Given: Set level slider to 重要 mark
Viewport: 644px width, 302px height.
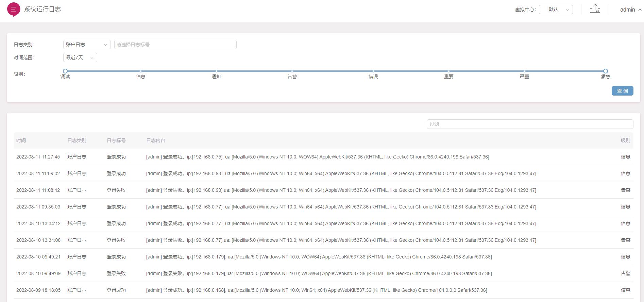Looking at the screenshot, I should pyautogui.click(x=449, y=71).
